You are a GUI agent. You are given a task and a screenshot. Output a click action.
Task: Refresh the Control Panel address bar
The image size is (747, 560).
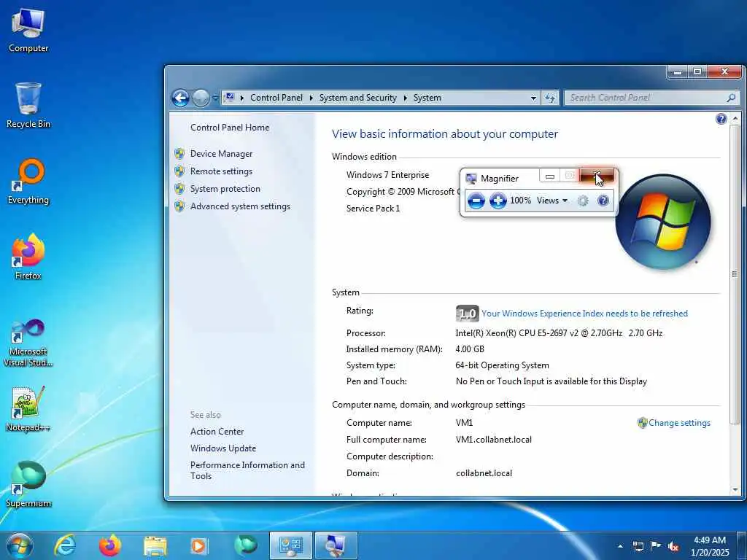click(550, 98)
